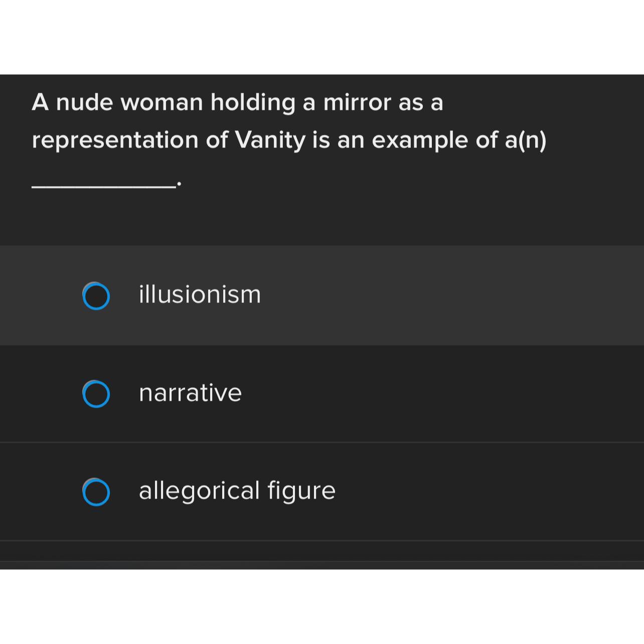
Task: Choose the narrative radio button
Action: click(96, 394)
